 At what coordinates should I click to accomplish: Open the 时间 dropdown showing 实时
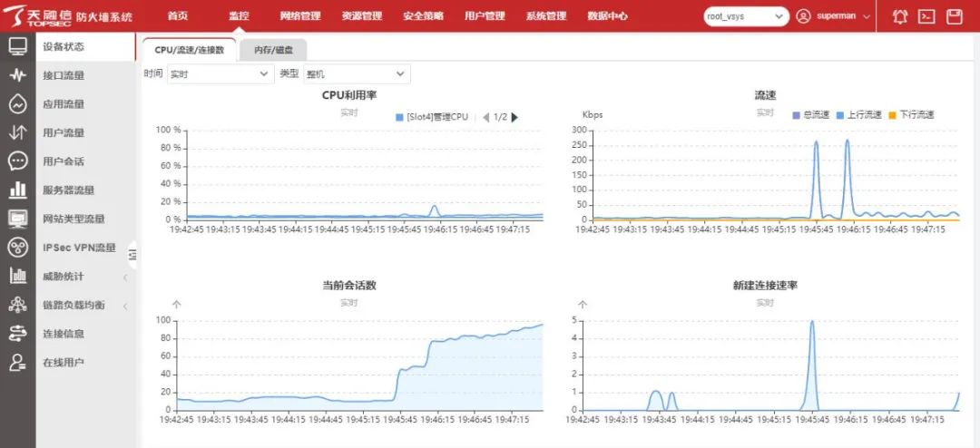(220, 74)
